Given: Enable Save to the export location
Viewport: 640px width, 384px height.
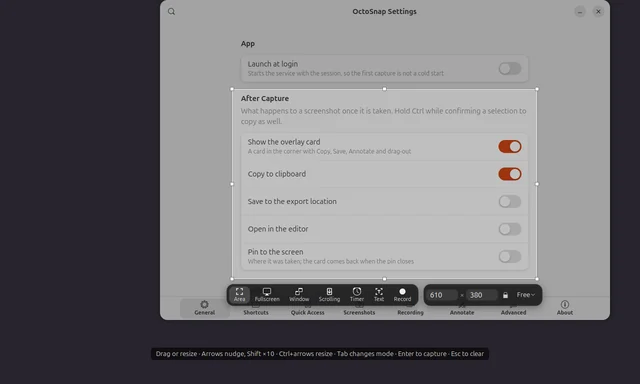Looking at the screenshot, I should click(510, 201).
